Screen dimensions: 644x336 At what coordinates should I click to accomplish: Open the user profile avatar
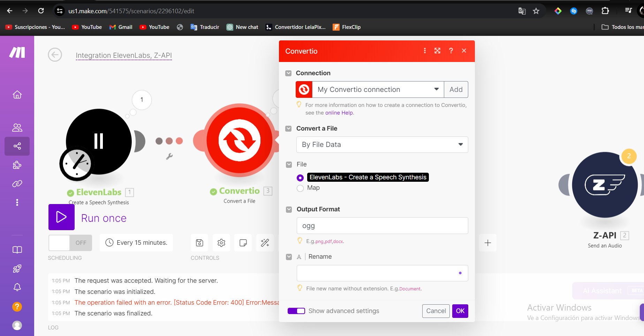17,325
